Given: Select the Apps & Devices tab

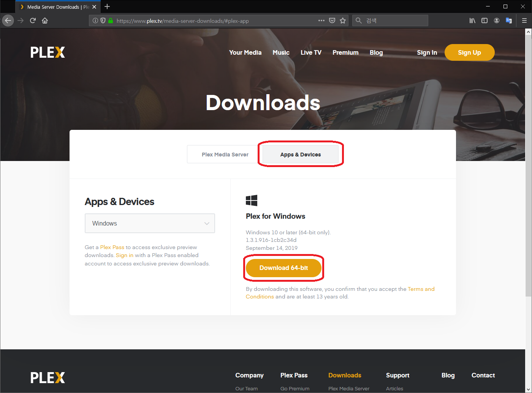Looking at the screenshot, I should pyautogui.click(x=301, y=155).
